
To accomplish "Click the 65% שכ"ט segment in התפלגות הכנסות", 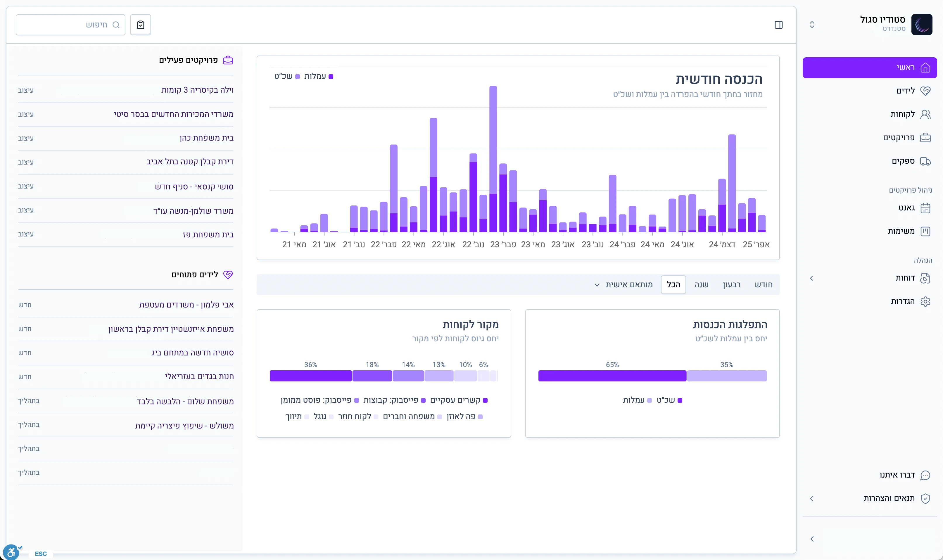I will click(612, 376).
